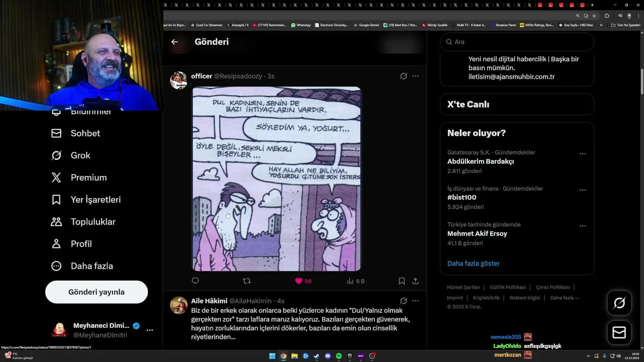Open Tüm Yer İşaretleri bookmarks folder
644x362 pixels.
pos(625,25)
